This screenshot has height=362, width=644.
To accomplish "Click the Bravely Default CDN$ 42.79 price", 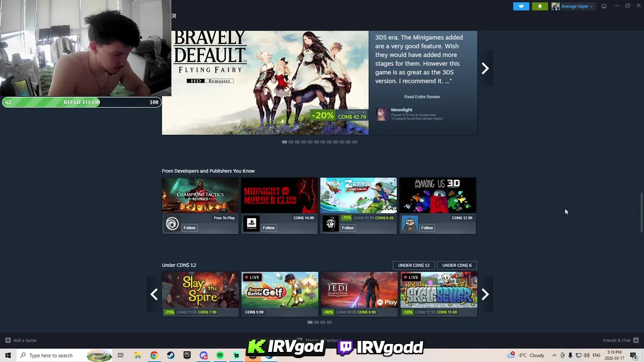I will (x=352, y=117).
